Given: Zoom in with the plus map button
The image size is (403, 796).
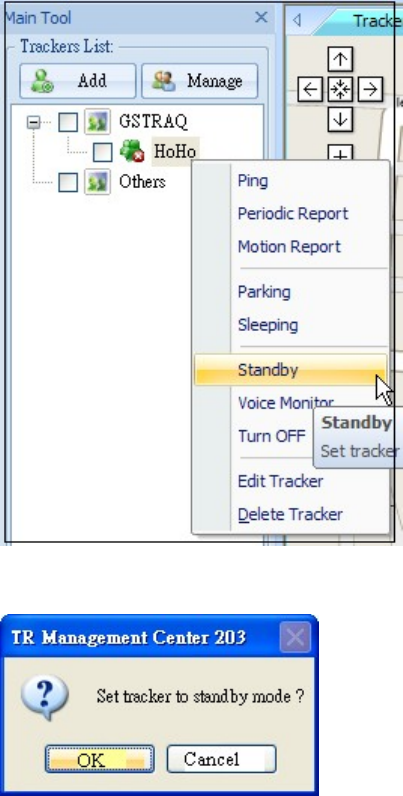Looking at the screenshot, I should (340, 153).
